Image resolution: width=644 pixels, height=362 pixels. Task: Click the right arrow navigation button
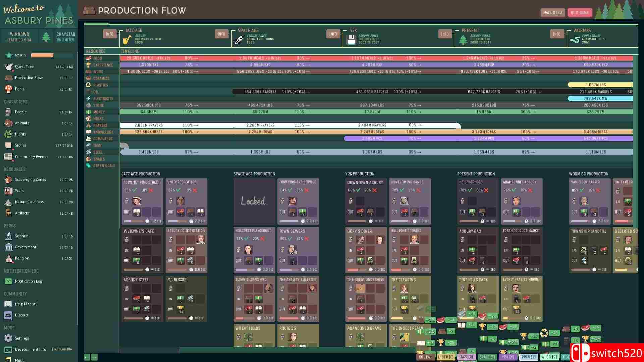point(95,357)
